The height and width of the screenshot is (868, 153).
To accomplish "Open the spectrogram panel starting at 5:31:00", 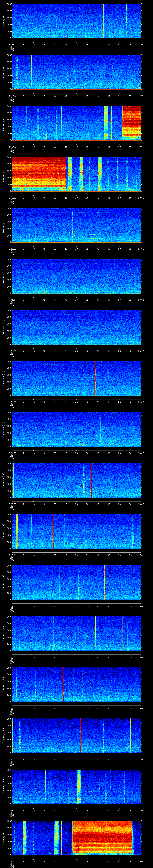I will pyautogui.click(x=77, y=787).
